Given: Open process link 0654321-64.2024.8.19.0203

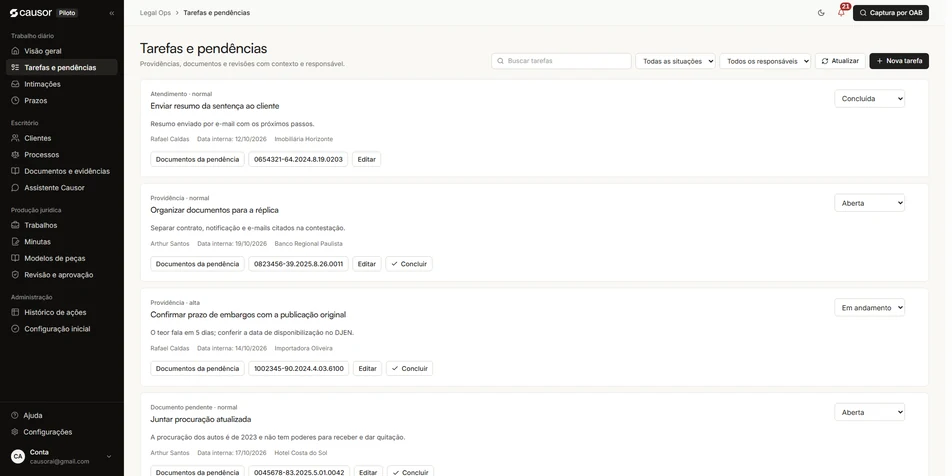Looking at the screenshot, I should point(298,160).
